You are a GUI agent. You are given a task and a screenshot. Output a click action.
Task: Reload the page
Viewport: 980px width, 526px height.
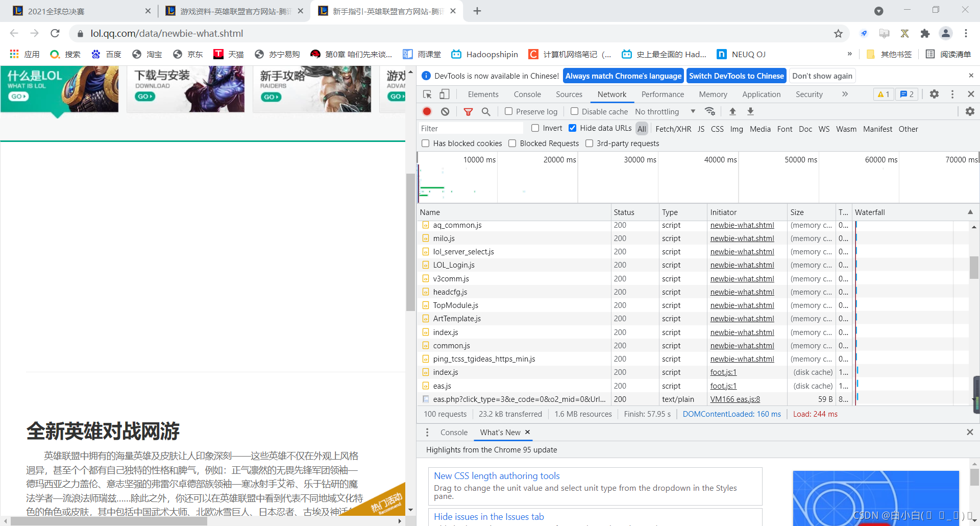click(x=55, y=33)
